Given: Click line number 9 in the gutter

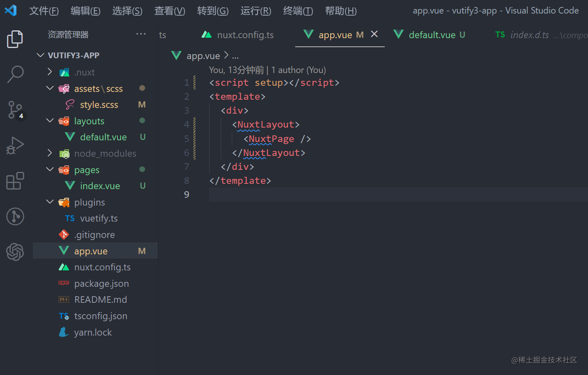Looking at the screenshot, I should click(186, 194).
